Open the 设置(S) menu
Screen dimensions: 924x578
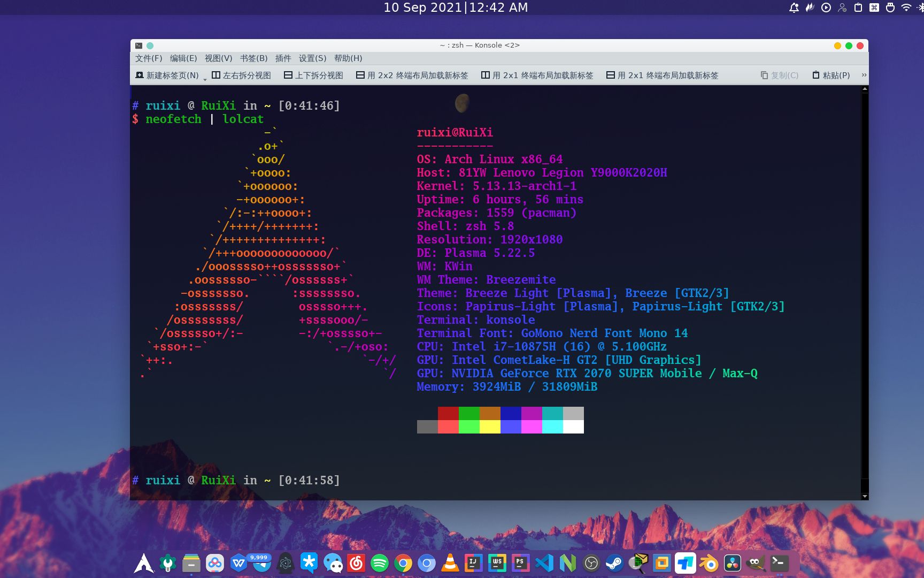312,58
